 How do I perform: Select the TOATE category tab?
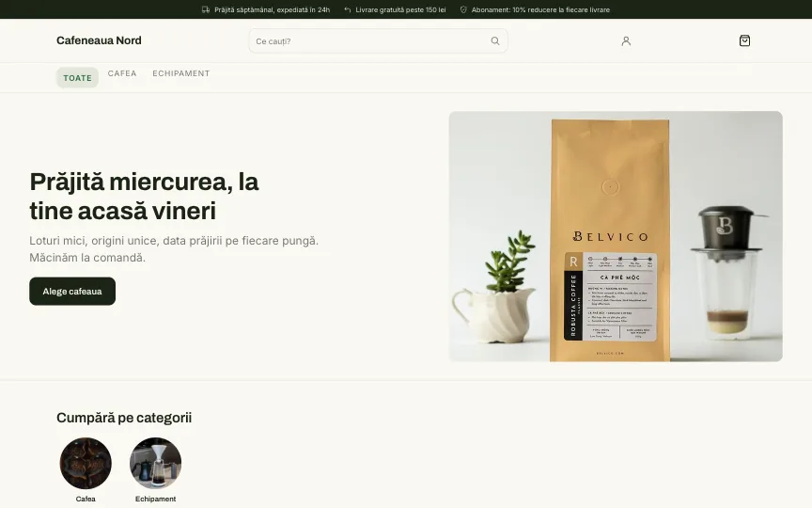click(77, 78)
